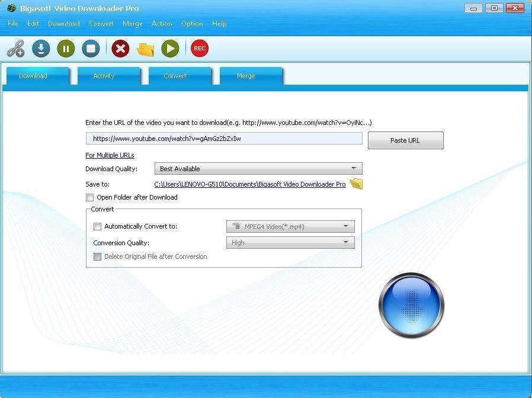Maximize the Bigasoft window
This screenshot has width=532, height=398.
click(494, 8)
